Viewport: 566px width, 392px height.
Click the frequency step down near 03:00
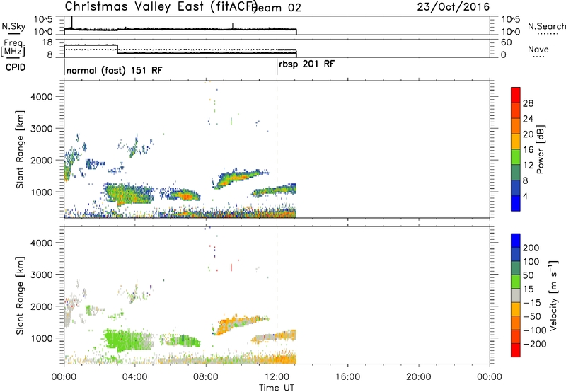[117, 49]
